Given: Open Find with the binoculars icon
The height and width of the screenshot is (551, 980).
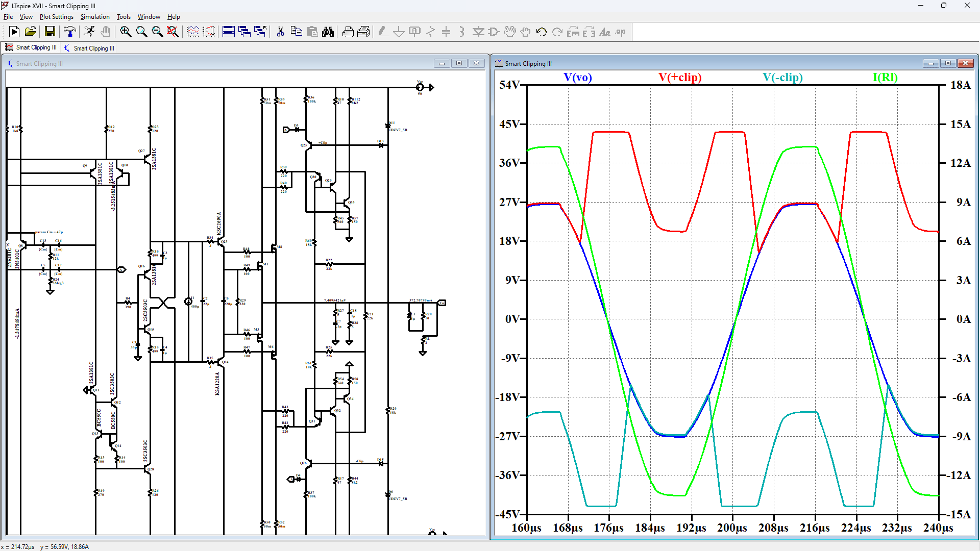Looking at the screenshot, I should tap(328, 32).
